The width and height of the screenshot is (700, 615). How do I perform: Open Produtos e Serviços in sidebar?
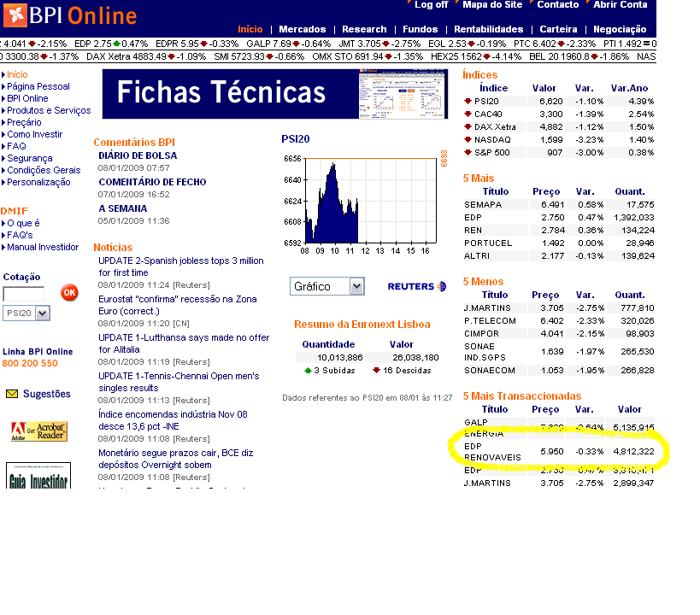[x=49, y=110]
